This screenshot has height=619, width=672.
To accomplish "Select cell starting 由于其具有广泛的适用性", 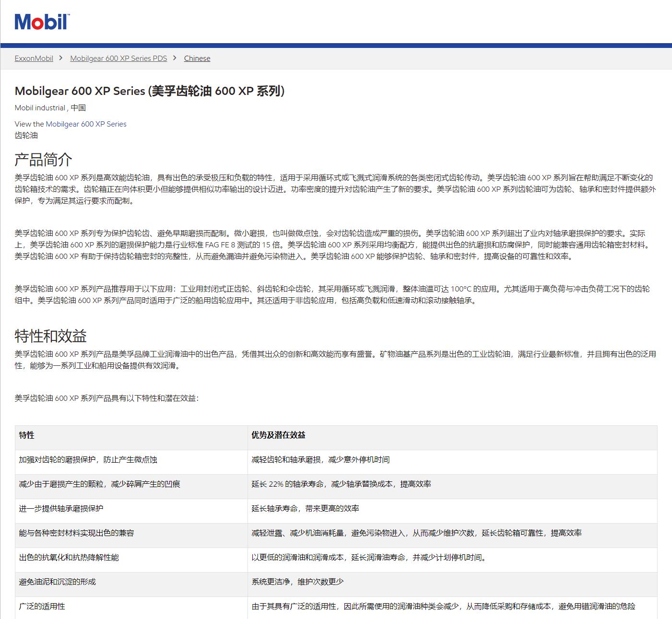I will pos(452,607).
